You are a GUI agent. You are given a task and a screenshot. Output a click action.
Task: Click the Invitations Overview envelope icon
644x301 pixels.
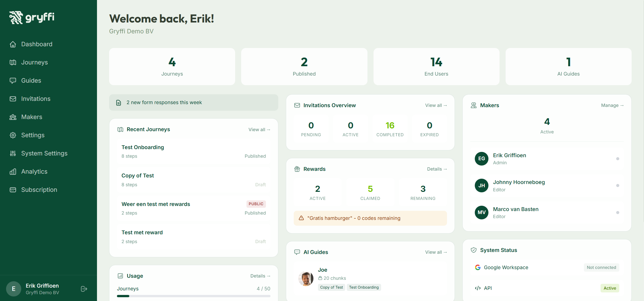tap(297, 105)
